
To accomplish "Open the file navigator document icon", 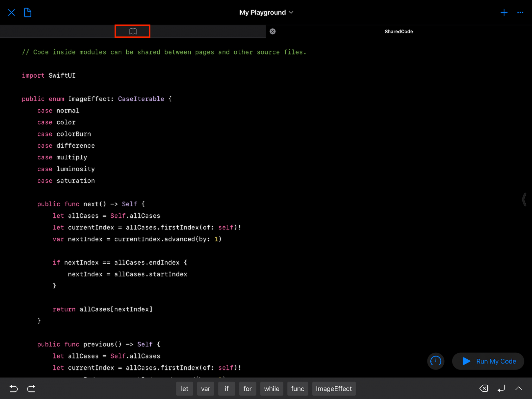I will click(x=28, y=12).
